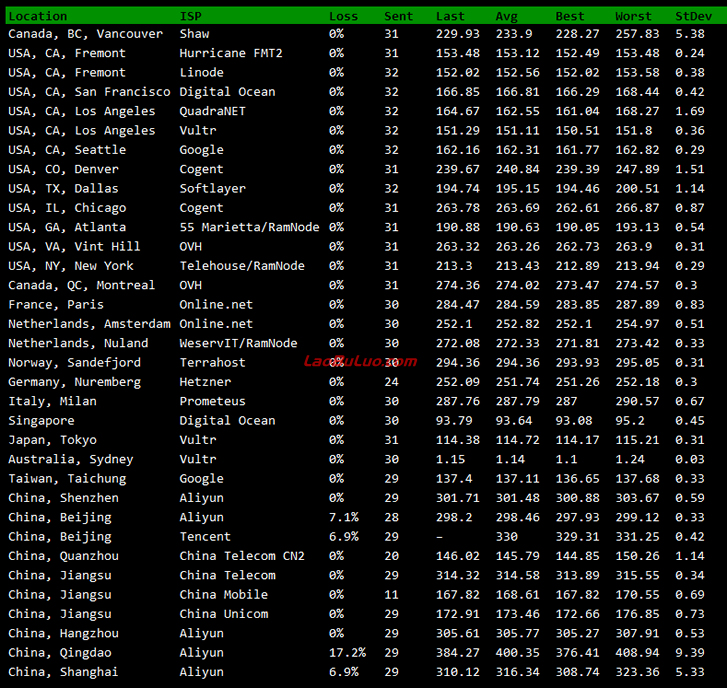Click Paris average value 284.59
The width and height of the screenshot is (727, 688).
517,305
